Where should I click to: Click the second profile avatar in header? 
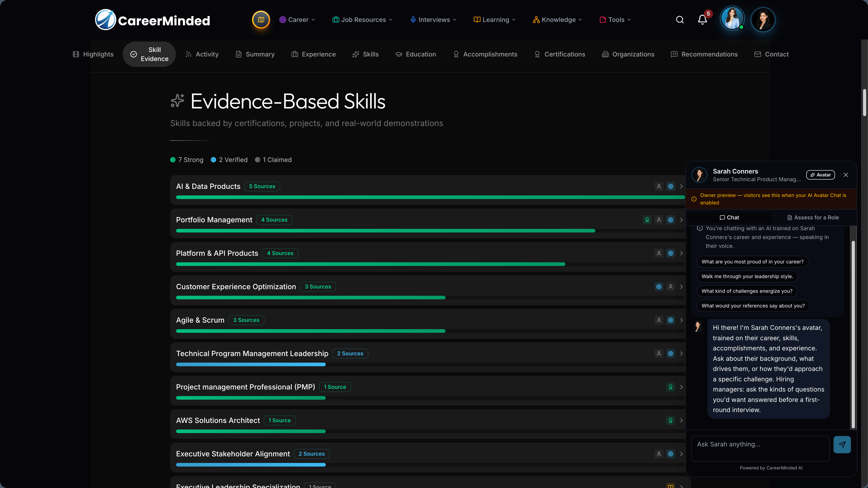(763, 19)
